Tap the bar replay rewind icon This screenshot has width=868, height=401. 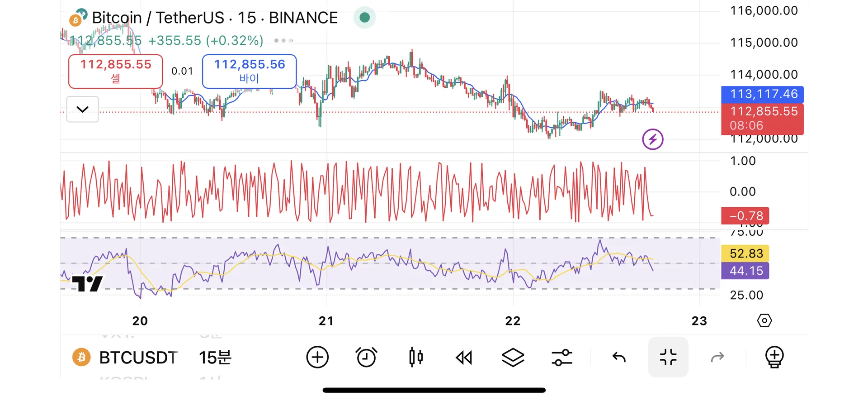point(464,358)
